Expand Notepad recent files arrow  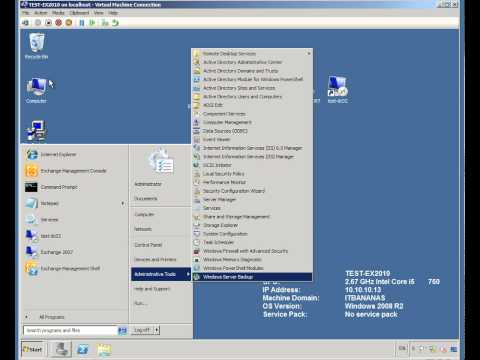point(123,203)
